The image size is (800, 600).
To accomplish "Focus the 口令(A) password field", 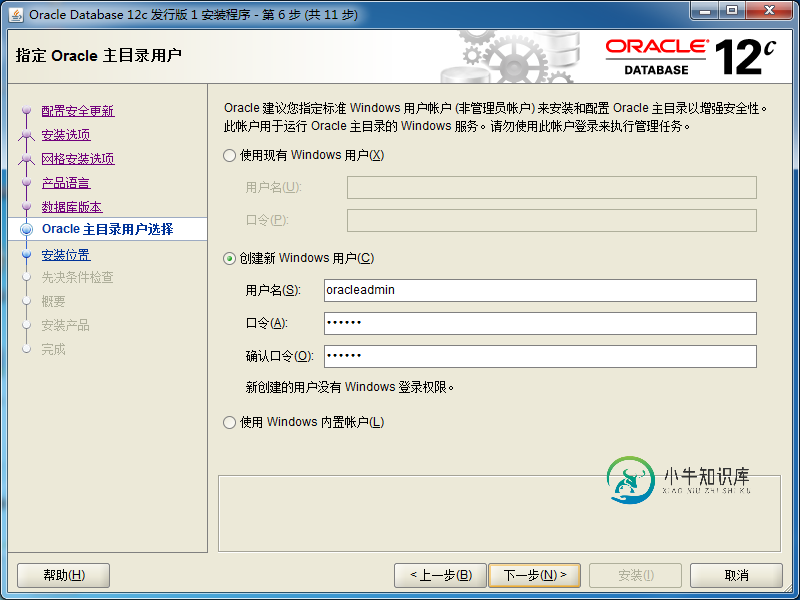I will (x=540, y=323).
